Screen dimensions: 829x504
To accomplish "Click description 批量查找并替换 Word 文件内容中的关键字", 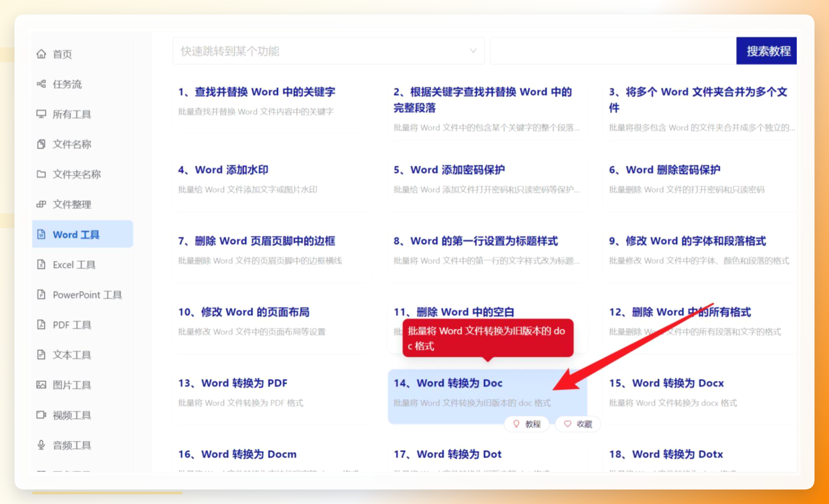I will pos(256,112).
